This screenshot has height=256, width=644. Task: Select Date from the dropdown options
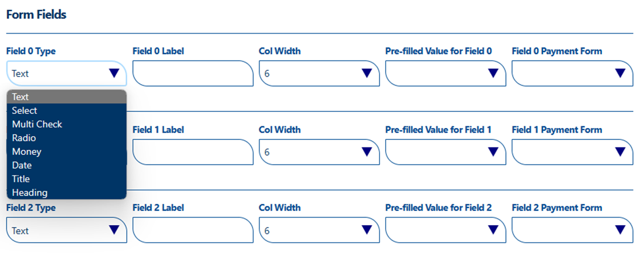[67, 165]
